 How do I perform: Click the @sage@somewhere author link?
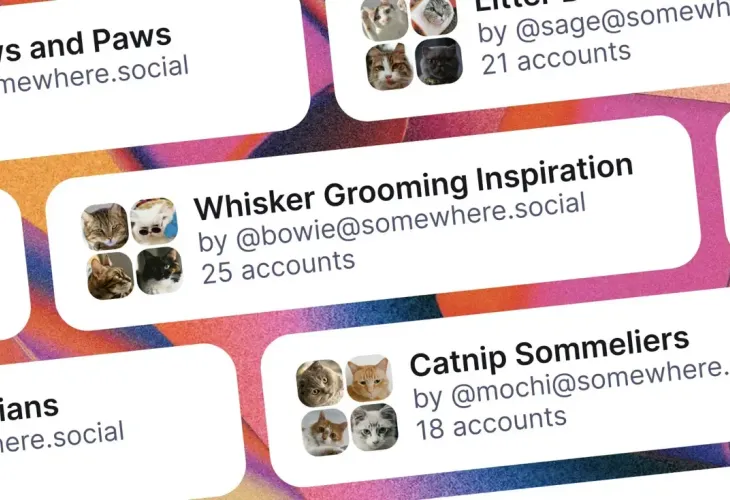603,20
